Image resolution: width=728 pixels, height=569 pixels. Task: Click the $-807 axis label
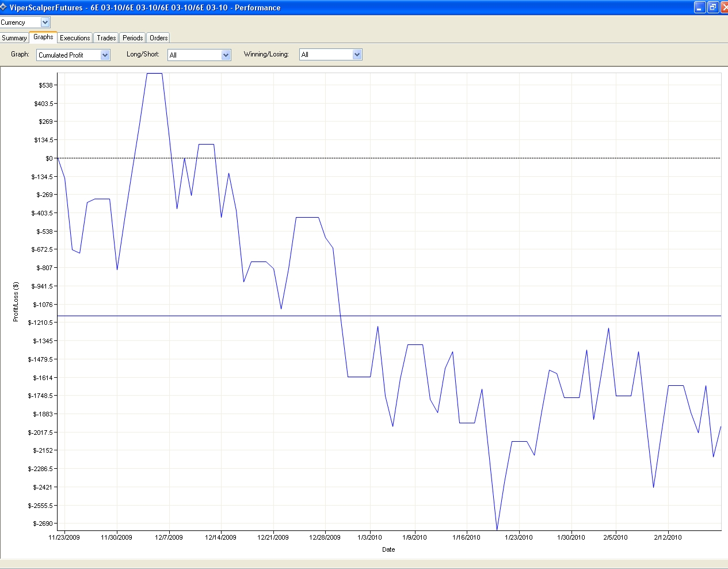pyautogui.click(x=45, y=268)
